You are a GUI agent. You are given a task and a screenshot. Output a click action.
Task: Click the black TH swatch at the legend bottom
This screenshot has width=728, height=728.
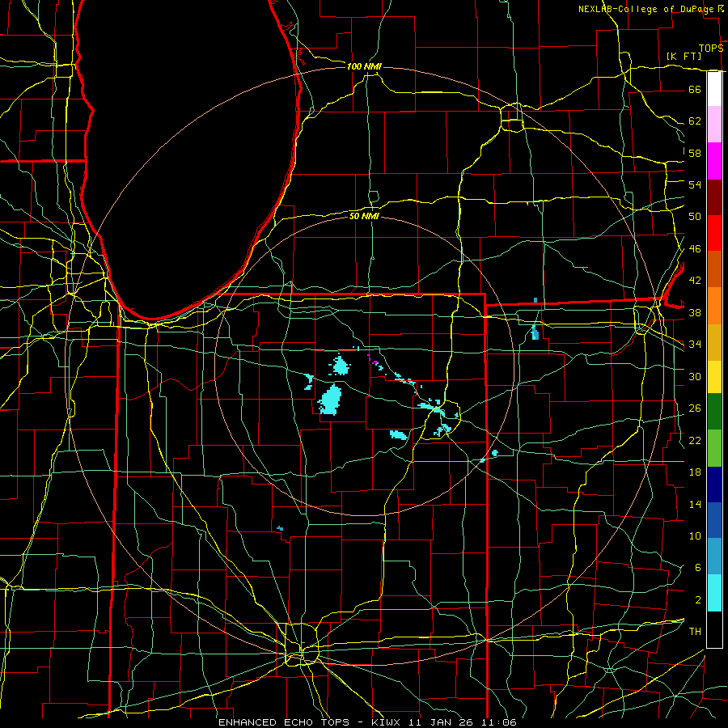(714, 629)
